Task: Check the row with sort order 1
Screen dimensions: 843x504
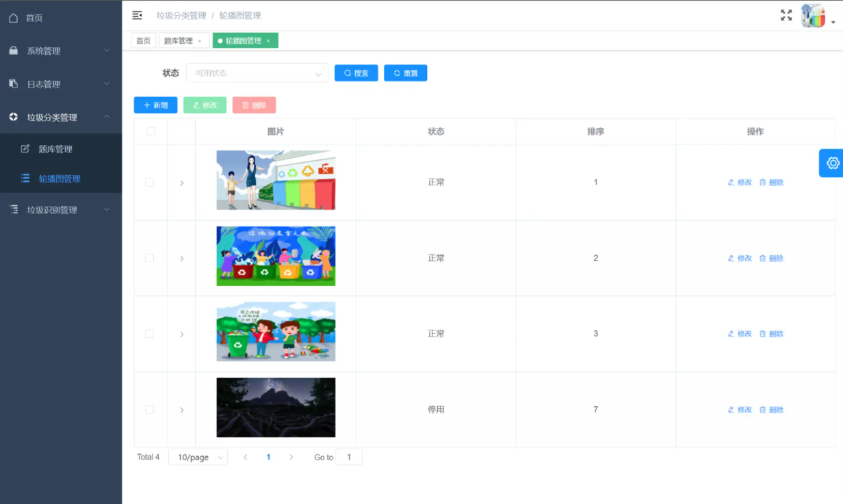Action: click(x=150, y=183)
